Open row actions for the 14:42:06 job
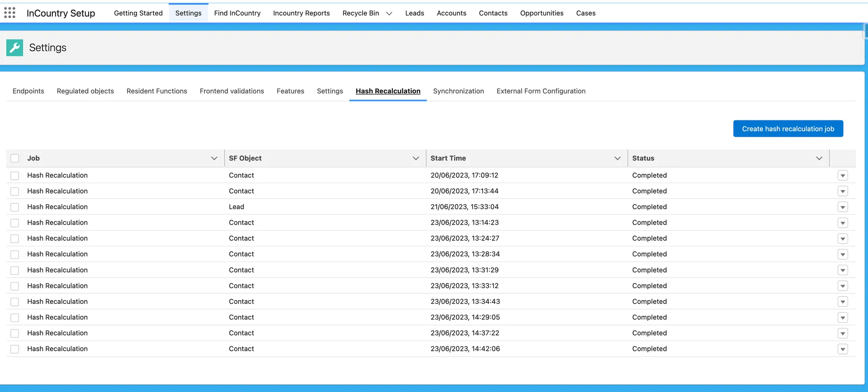This screenshot has height=392, width=868. point(842,349)
